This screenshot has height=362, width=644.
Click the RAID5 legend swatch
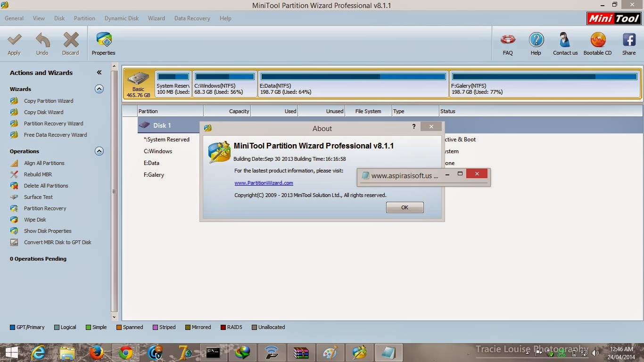223,327
